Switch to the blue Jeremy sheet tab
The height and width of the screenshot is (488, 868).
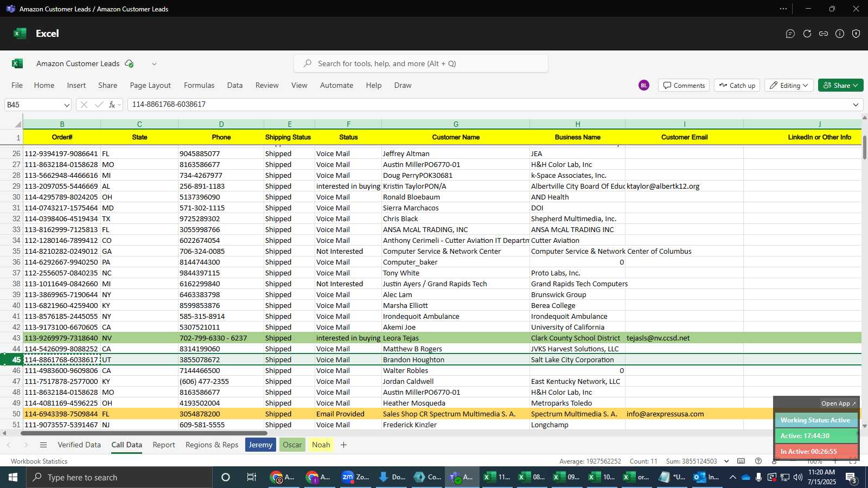coord(260,445)
